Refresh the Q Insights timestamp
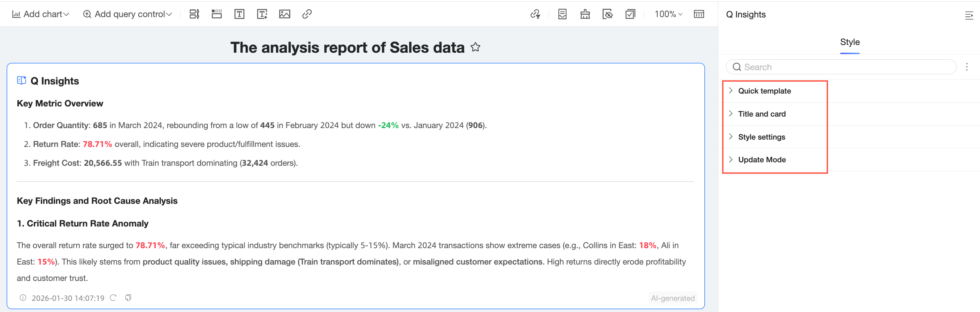This screenshot has width=980, height=312. 113,298
